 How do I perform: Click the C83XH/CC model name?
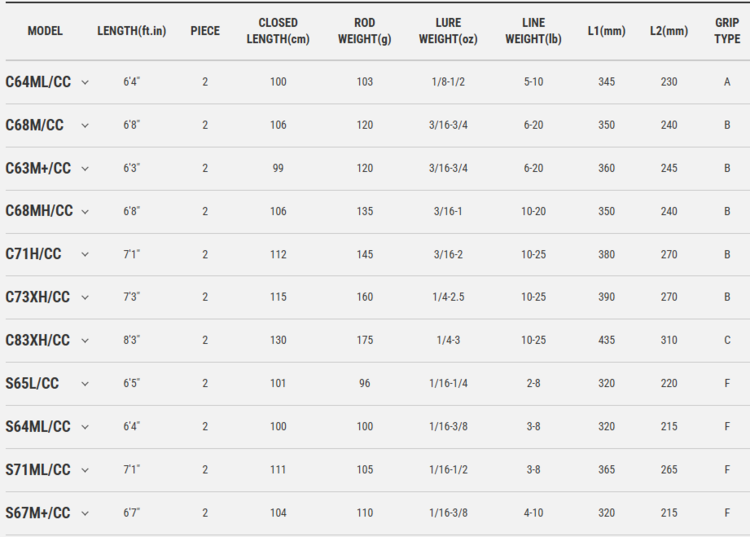pos(38,341)
